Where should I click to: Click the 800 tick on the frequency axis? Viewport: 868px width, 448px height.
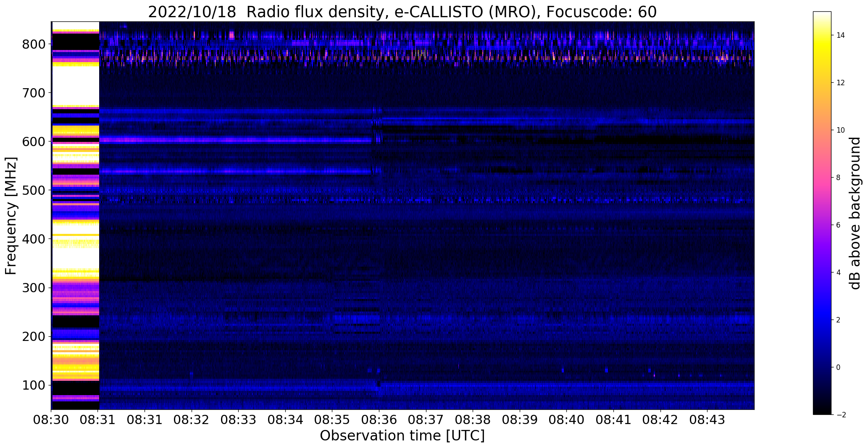[34, 44]
